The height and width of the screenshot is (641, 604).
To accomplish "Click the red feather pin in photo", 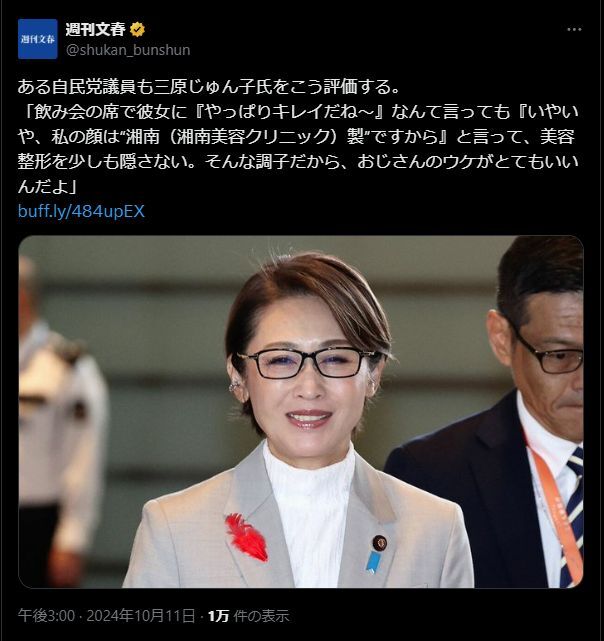I will 247,537.
